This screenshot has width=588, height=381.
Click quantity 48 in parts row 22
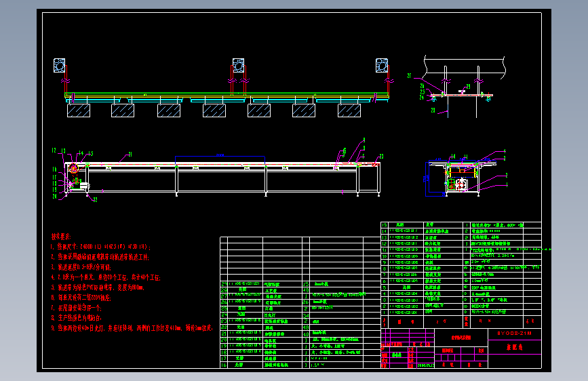pyautogui.click(x=306, y=327)
